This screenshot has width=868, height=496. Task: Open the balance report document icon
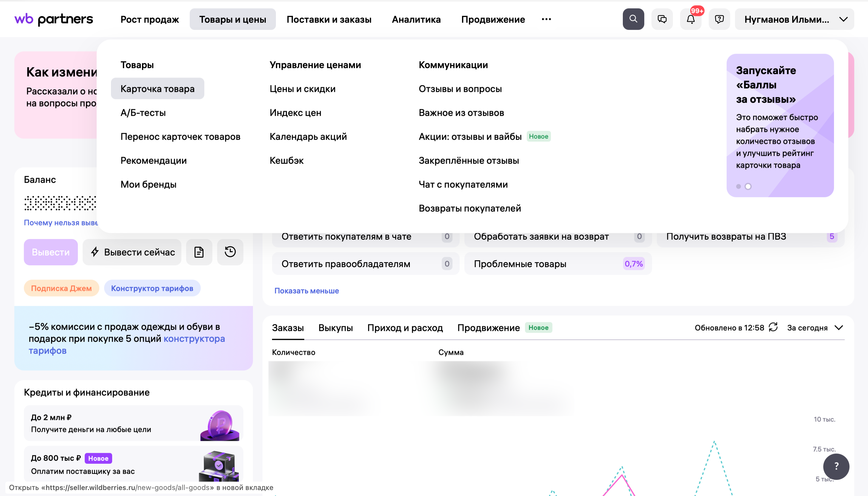coord(199,252)
